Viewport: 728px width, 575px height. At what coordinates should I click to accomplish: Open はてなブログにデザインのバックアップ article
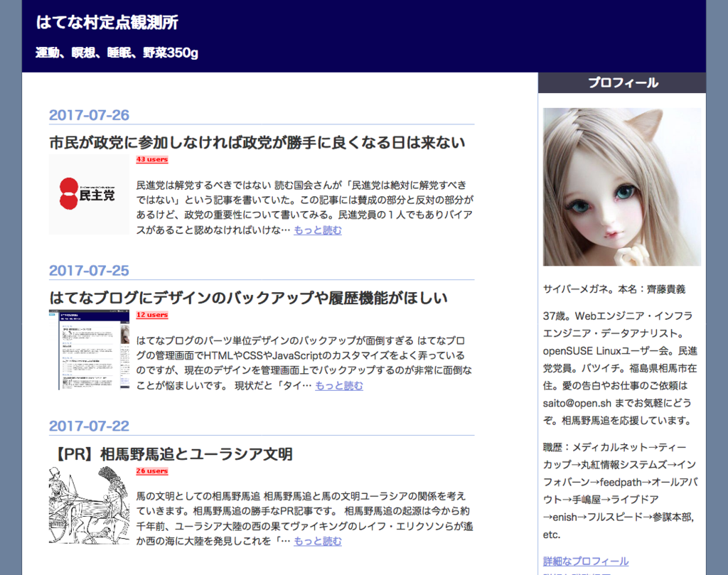pos(248,298)
